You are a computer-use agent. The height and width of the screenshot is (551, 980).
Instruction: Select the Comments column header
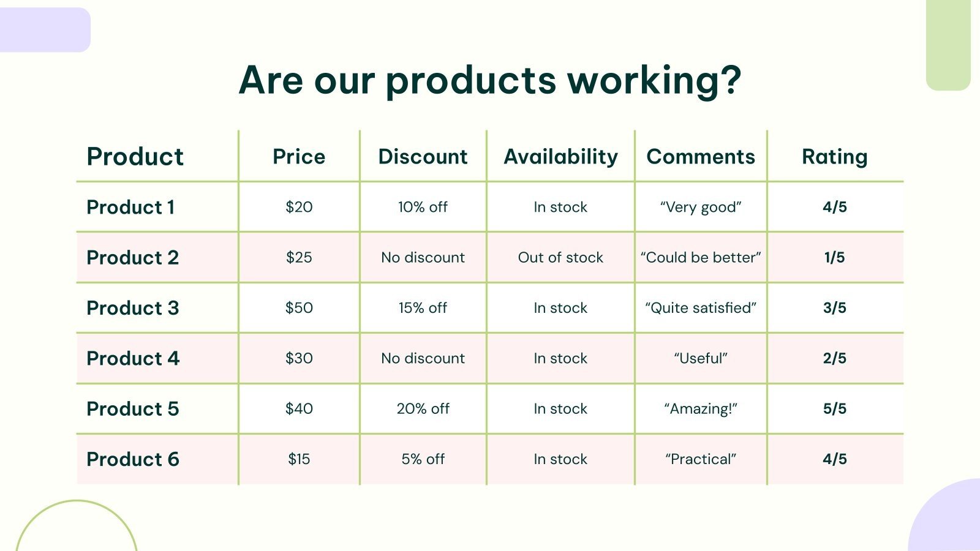(x=701, y=157)
